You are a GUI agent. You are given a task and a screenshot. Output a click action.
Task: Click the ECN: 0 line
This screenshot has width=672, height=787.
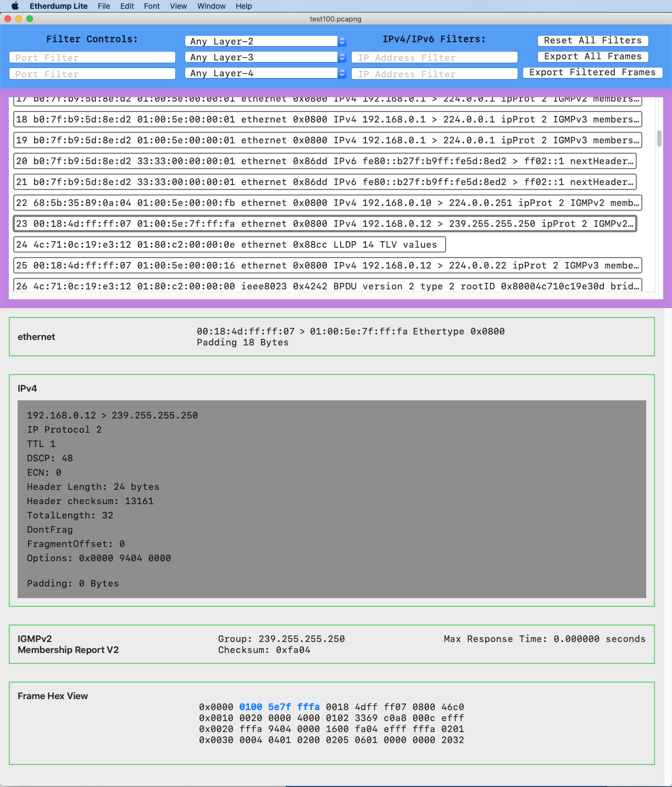(x=44, y=472)
